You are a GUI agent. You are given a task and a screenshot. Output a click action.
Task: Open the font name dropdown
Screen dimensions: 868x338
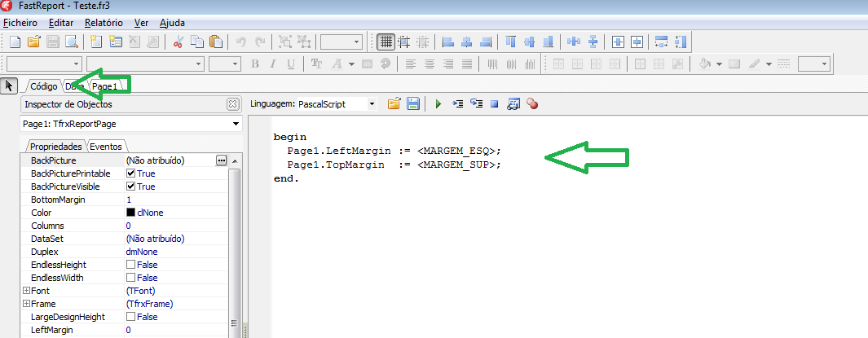click(x=200, y=64)
